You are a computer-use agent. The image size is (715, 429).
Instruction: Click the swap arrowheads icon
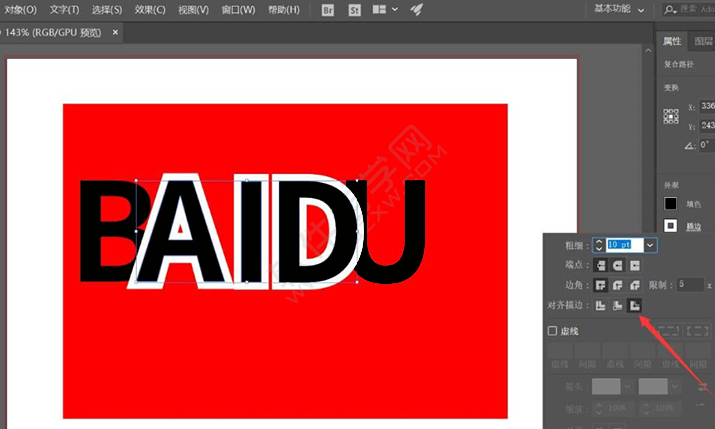[x=703, y=387]
